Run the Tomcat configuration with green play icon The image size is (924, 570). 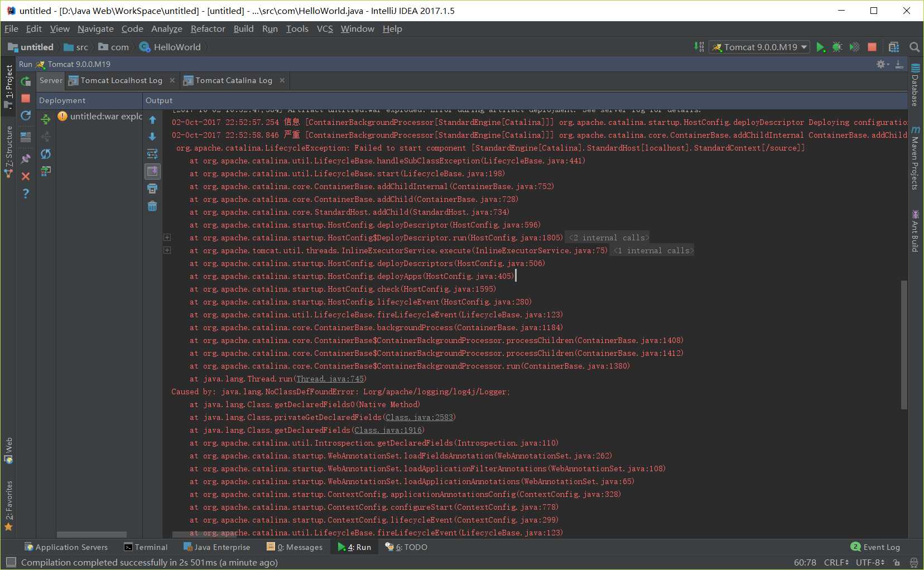pos(820,47)
